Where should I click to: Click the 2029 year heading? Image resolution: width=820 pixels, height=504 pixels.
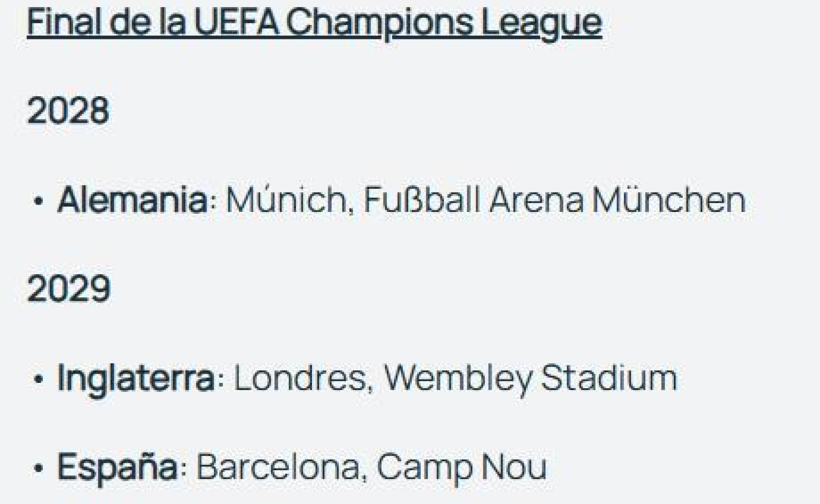(x=69, y=289)
